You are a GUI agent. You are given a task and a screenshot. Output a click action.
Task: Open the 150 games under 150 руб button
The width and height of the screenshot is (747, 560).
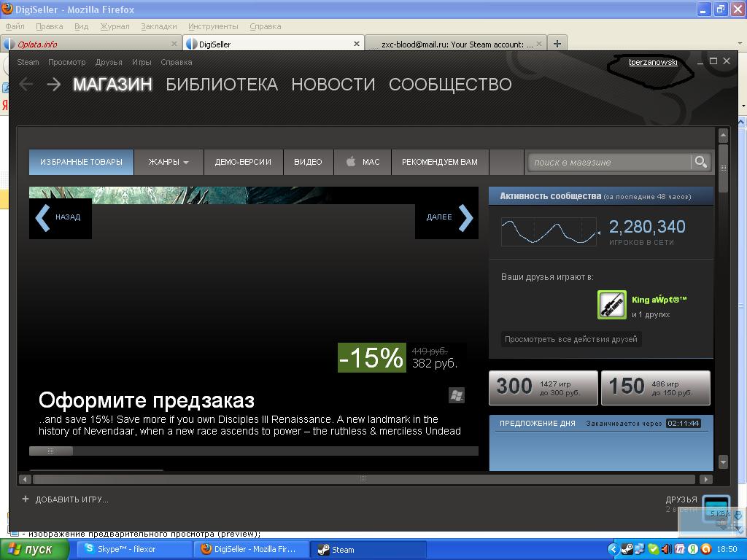tap(656, 388)
